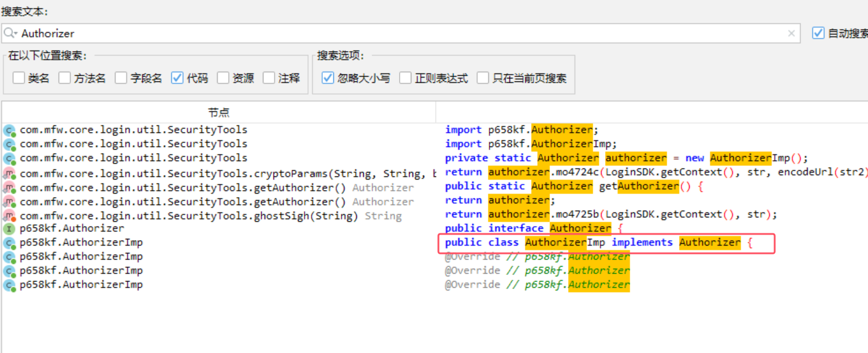The image size is (868, 353).
Task: Click the 节点 column header
Action: [218, 112]
